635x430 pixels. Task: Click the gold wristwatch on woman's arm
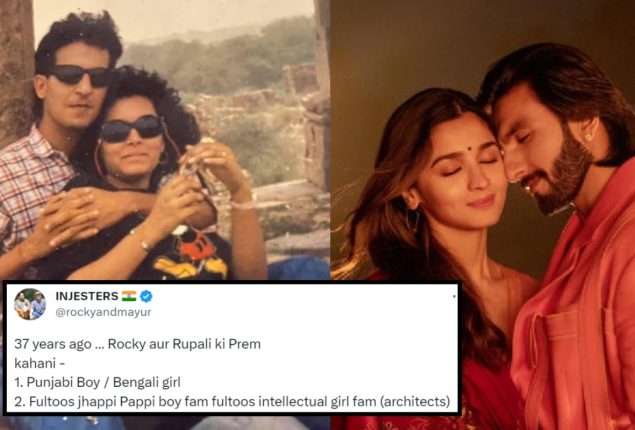tap(145, 244)
